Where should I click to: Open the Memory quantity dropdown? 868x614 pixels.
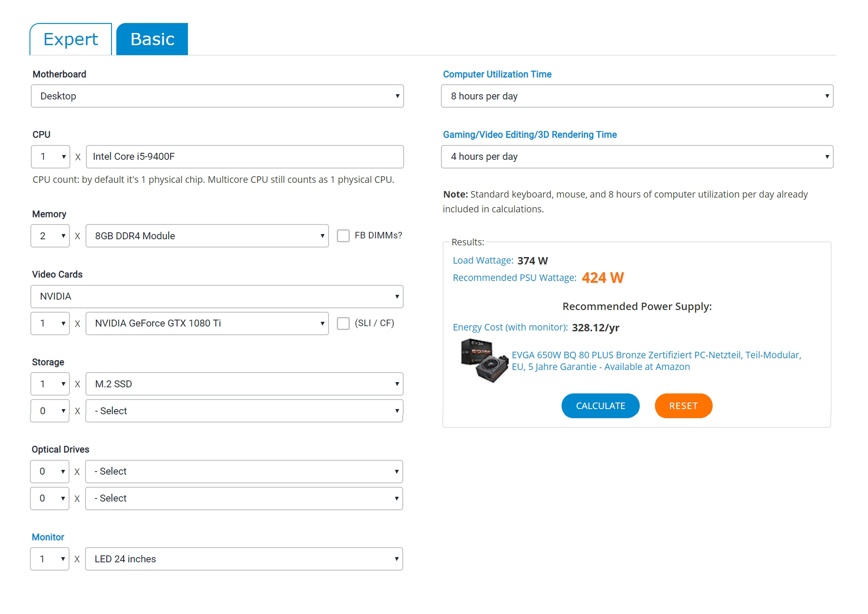tap(50, 236)
